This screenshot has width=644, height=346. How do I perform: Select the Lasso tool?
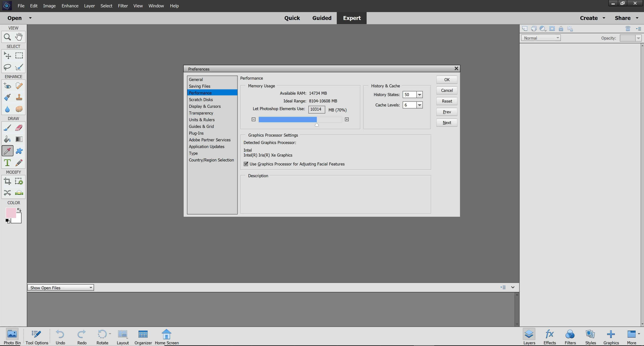[x=7, y=67]
